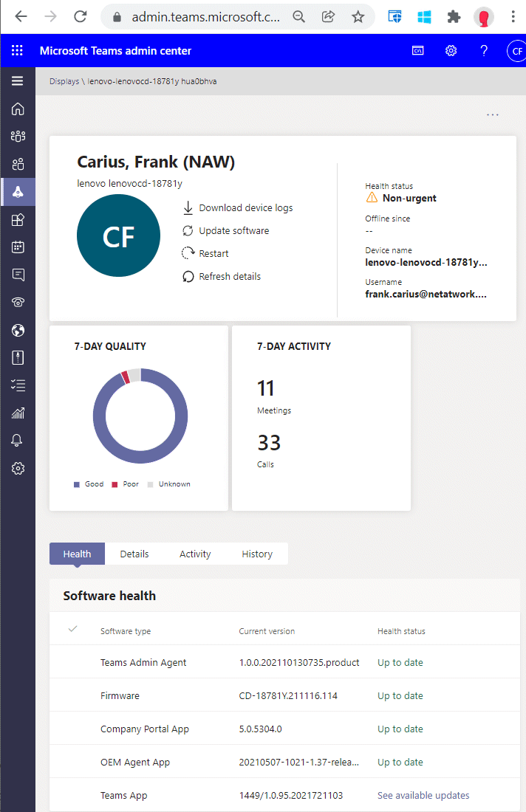Open Cloud Shell icon in header
The height and width of the screenshot is (812, 526).
[417, 50]
